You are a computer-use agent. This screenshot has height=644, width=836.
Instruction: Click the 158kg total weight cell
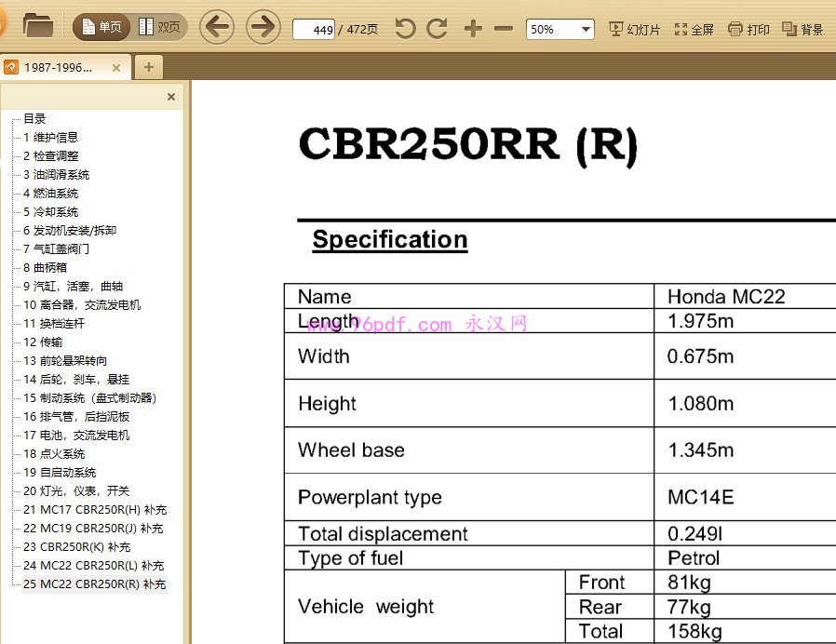point(744,631)
